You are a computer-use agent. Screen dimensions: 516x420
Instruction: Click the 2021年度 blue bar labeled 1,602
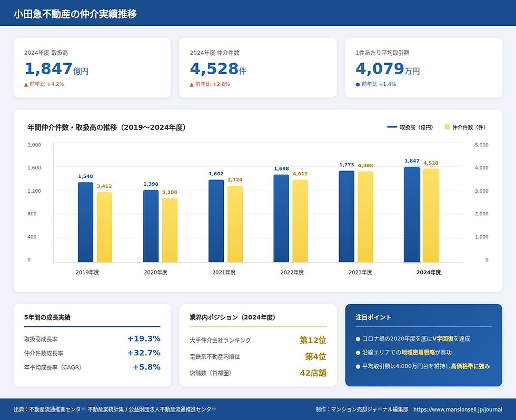coord(216,221)
